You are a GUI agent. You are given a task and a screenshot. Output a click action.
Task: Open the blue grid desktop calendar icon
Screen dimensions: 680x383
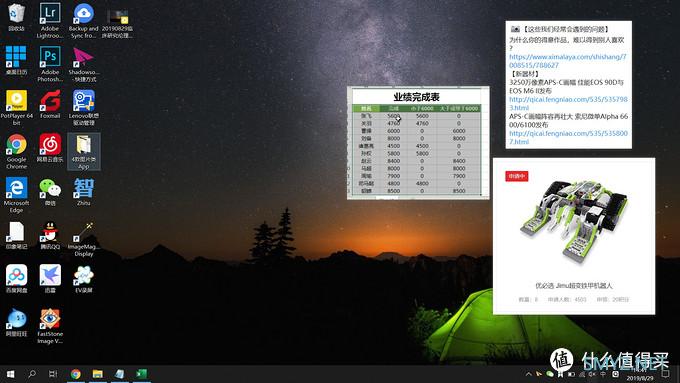(16, 60)
